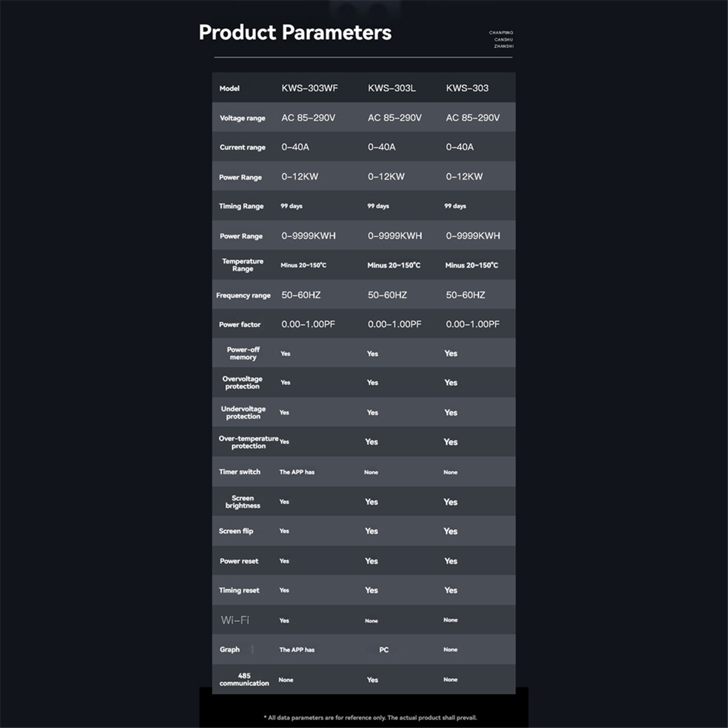Viewport: 728px width, 728px height.
Task: Click the PC value in Graph row
Action: pyautogui.click(x=384, y=650)
